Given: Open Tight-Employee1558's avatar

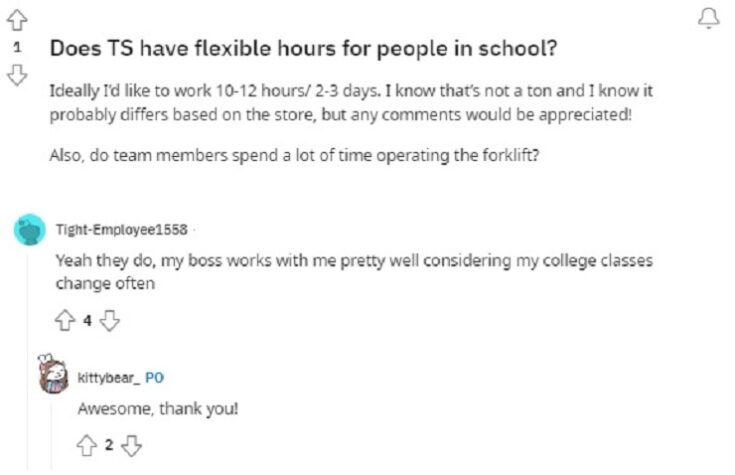Looking at the screenshot, I should point(30,230).
